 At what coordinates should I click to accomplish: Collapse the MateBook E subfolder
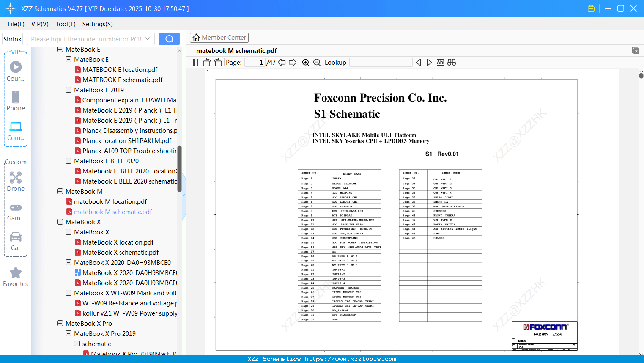69,60
